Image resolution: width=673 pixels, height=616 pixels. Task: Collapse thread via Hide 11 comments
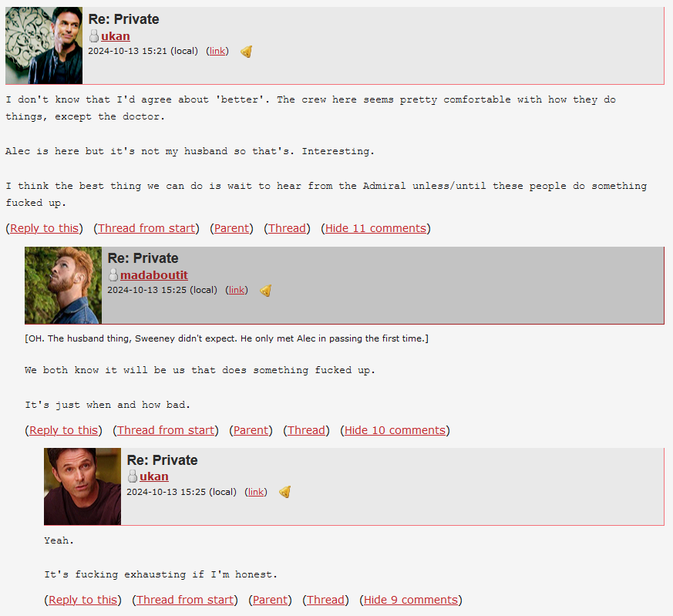[x=375, y=228]
